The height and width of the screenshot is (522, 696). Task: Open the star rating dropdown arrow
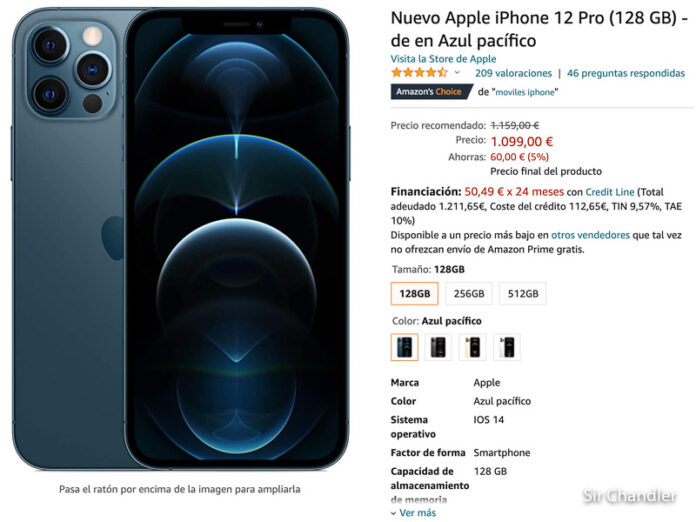click(x=457, y=73)
